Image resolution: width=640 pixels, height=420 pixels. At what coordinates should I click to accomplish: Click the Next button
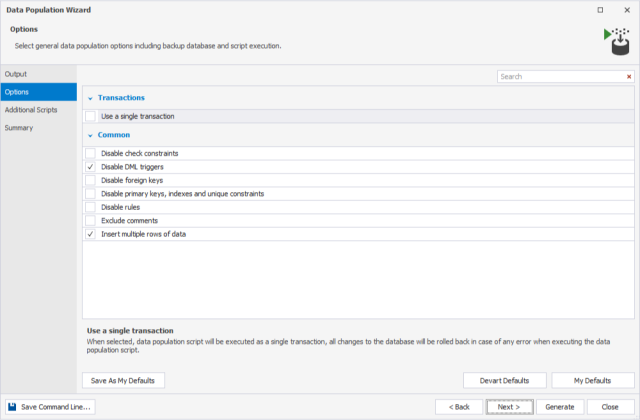pos(509,407)
